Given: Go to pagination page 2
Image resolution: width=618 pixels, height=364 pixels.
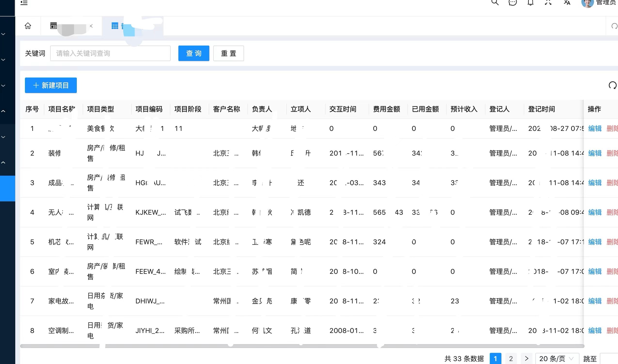Looking at the screenshot, I should click(511, 359).
